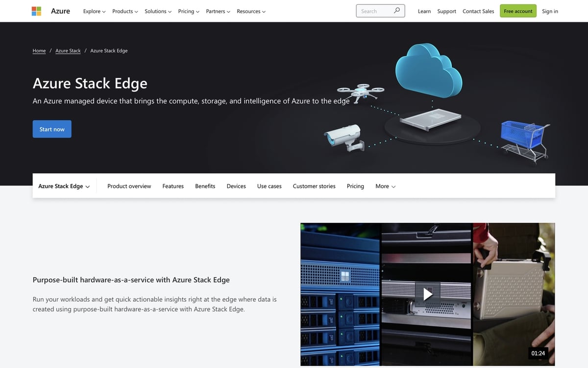Open the Resources dropdown
The width and height of the screenshot is (588, 368).
pyautogui.click(x=251, y=11)
